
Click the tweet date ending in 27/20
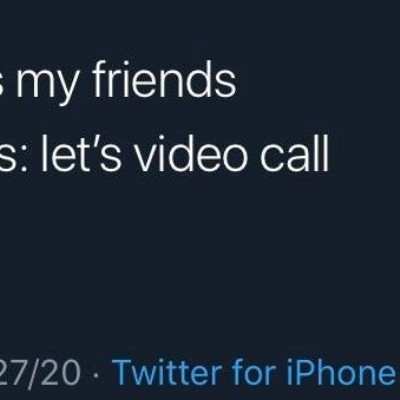point(40,372)
